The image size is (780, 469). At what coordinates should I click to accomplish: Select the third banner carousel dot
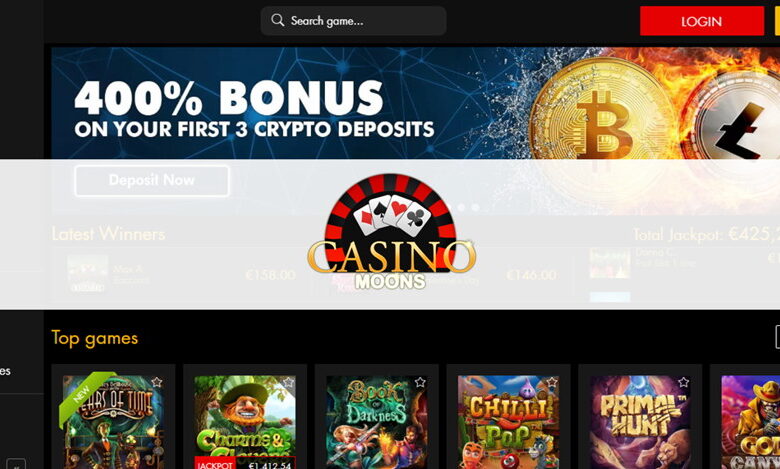[476, 207]
